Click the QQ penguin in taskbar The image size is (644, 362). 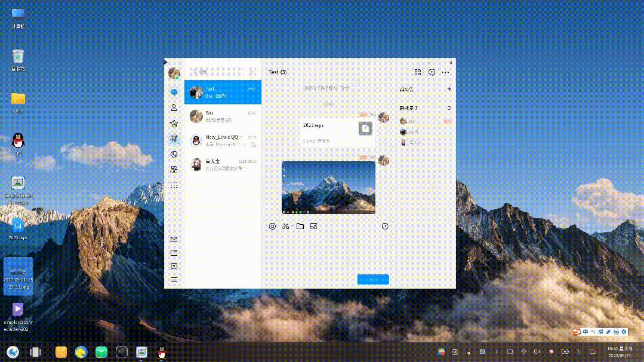point(162,352)
